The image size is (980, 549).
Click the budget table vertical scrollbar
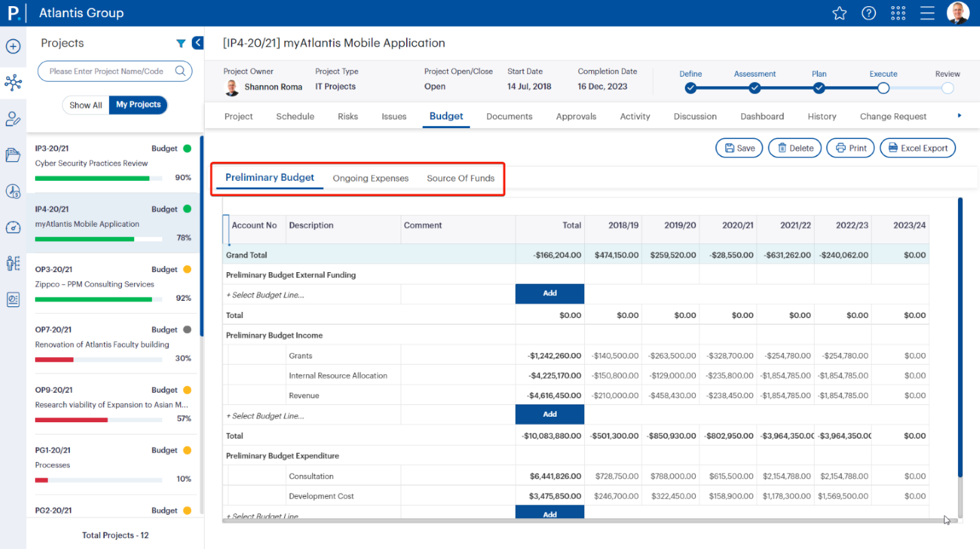(x=959, y=336)
